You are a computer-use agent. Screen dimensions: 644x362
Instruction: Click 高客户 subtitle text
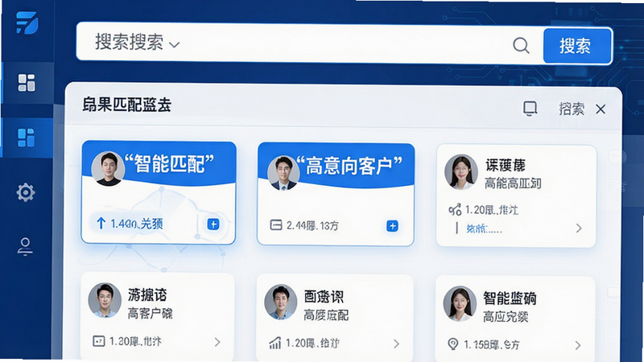click(x=150, y=314)
